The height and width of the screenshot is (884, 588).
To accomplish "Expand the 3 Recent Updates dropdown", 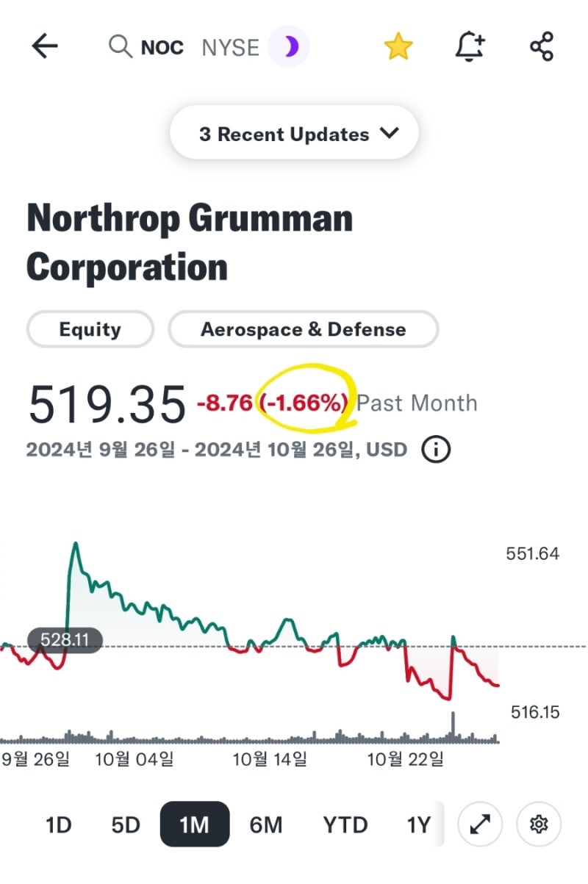I will click(x=294, y=134).
